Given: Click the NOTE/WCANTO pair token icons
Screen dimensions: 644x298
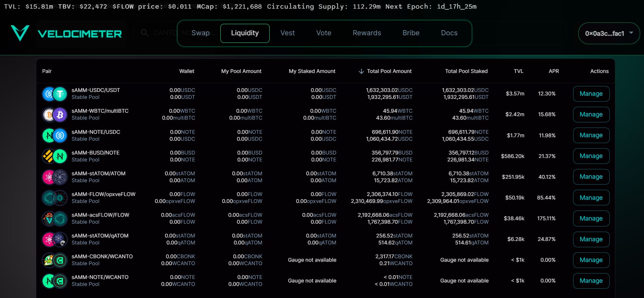Looking at the screenshot, I should (55, 280).
